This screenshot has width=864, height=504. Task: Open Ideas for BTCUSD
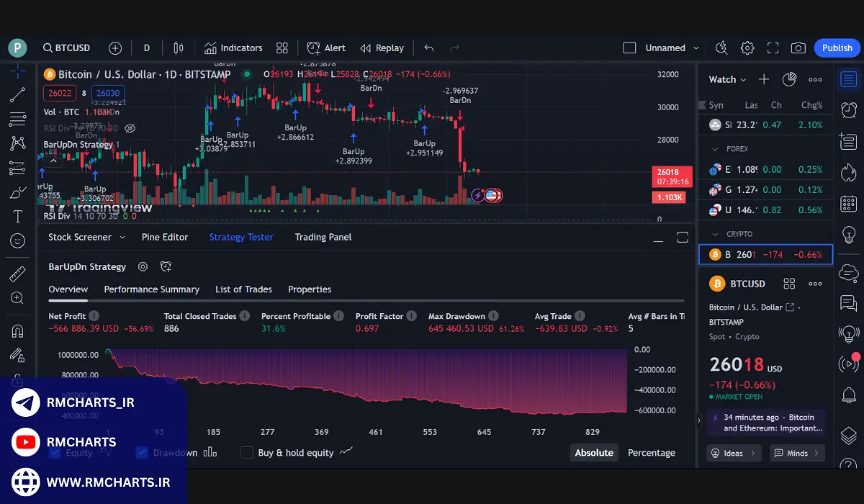click(x=734, y=453)
